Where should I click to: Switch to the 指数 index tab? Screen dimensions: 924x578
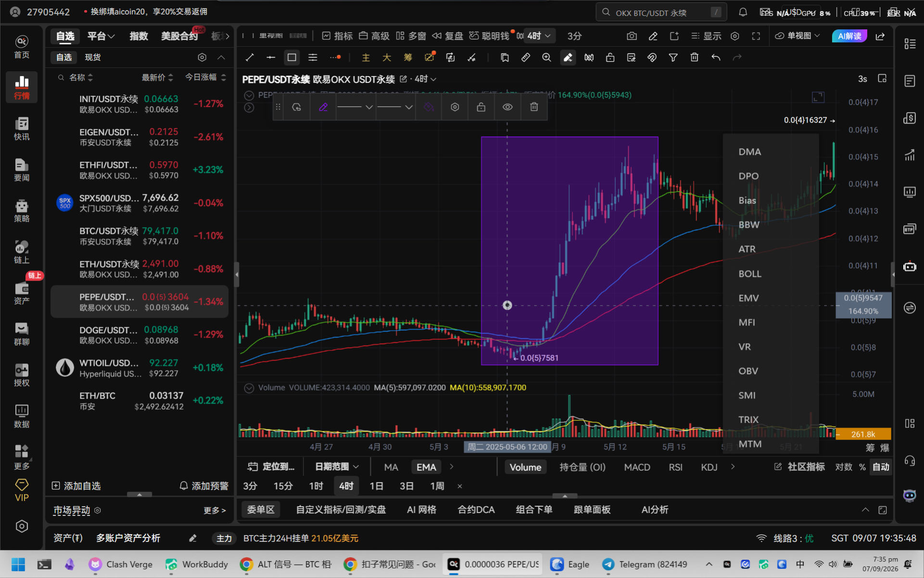pos(139,36)
